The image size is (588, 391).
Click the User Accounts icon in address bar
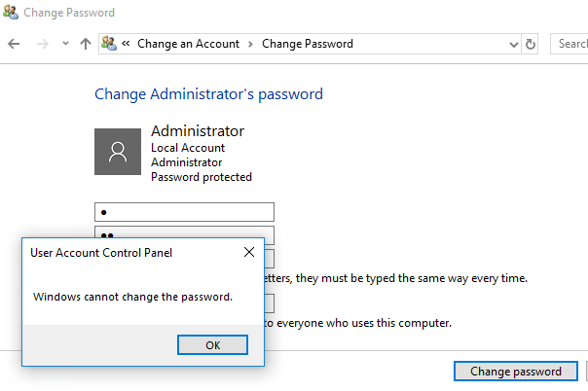[109, 44]
